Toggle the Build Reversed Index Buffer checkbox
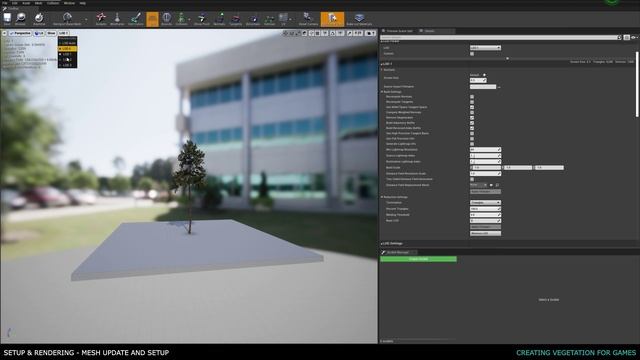 [x=472, y=128]
